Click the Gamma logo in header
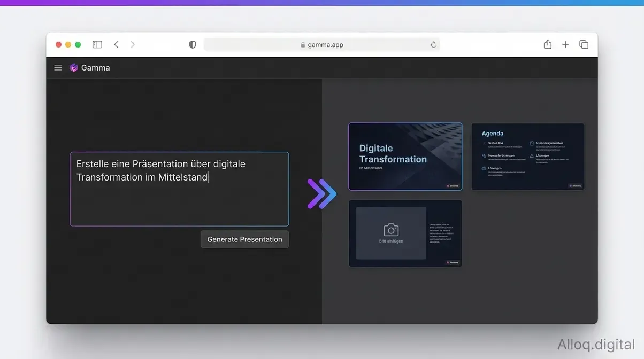The height and width of the screenshot is (359, 644). point(74,68)
